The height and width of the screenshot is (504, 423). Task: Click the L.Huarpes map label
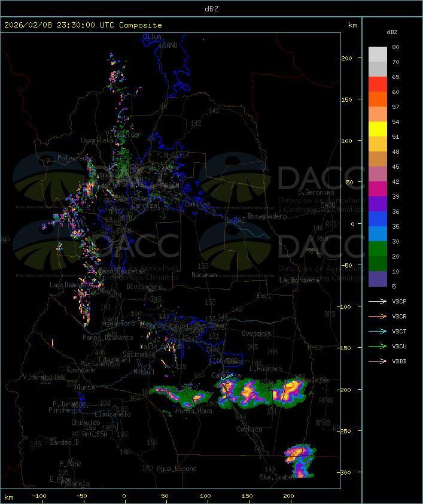tap(266, 369)
